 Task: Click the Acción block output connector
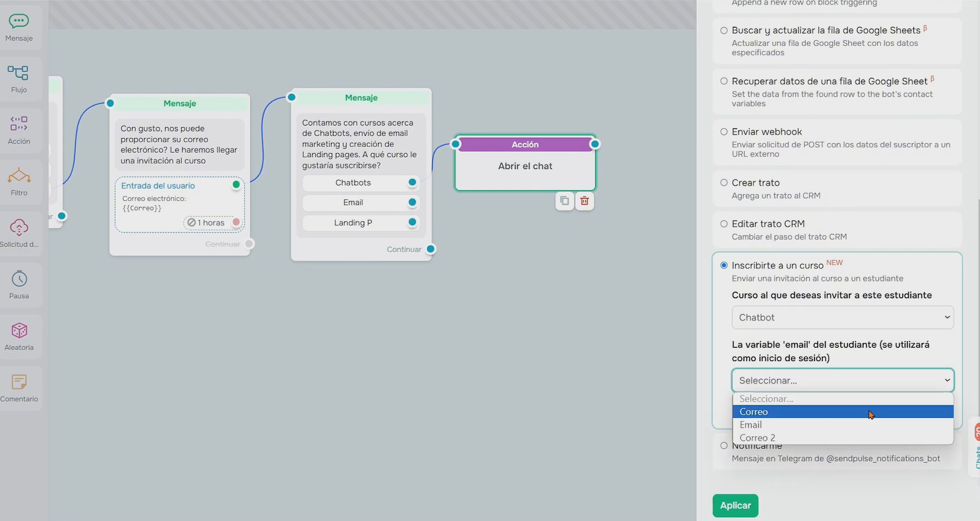(x=595, y=144)
